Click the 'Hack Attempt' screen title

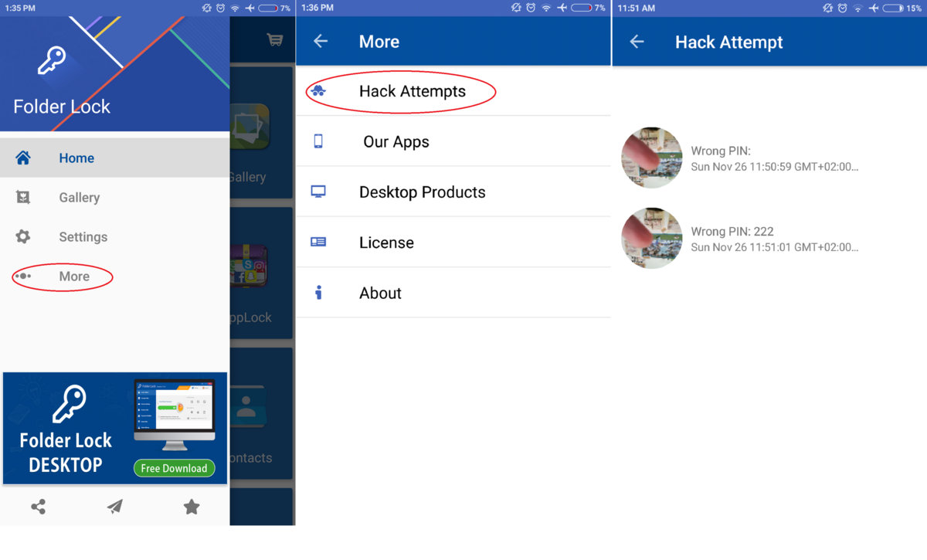tap(729, 42)
